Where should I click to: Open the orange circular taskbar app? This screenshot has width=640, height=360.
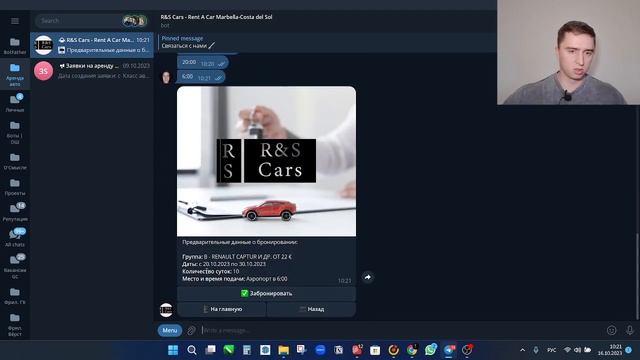click(393, 350)
